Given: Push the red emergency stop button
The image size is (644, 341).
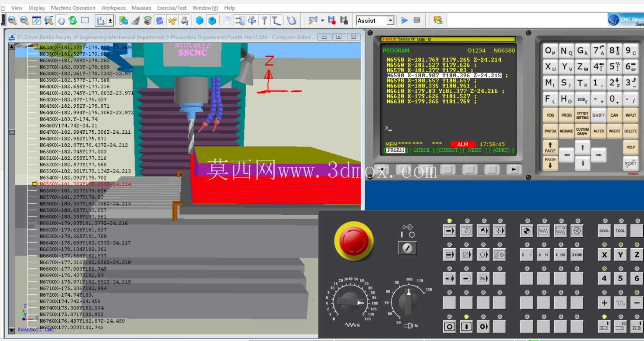Looking at the screenshot, I should point(354,241).
